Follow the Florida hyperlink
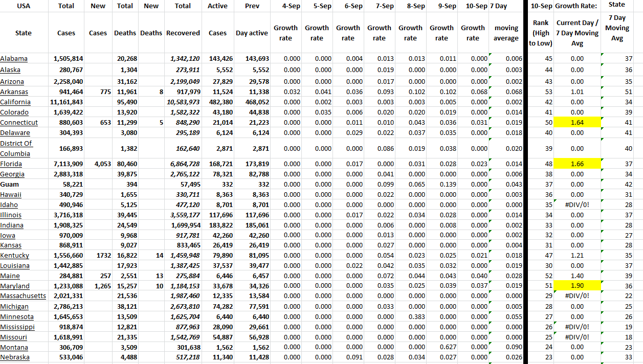The image size is (643, 364). click(x=12, y=164)
